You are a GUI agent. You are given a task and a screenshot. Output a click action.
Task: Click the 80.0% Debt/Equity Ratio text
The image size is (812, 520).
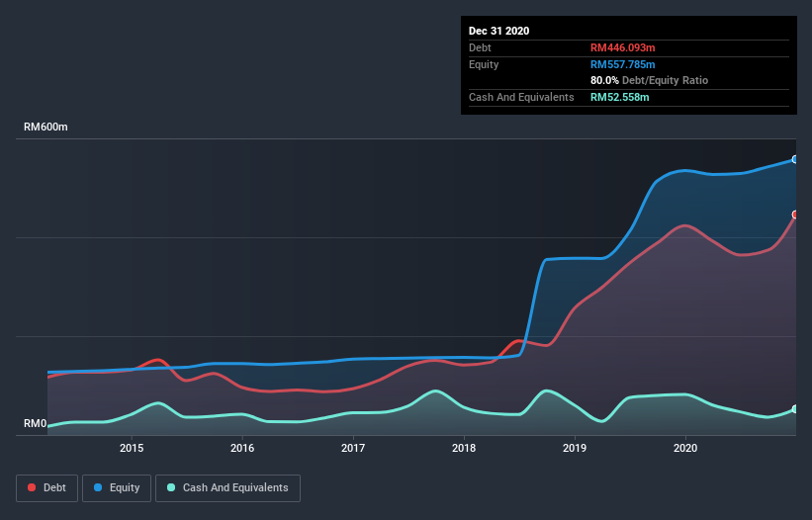click(x=649, y=81)
